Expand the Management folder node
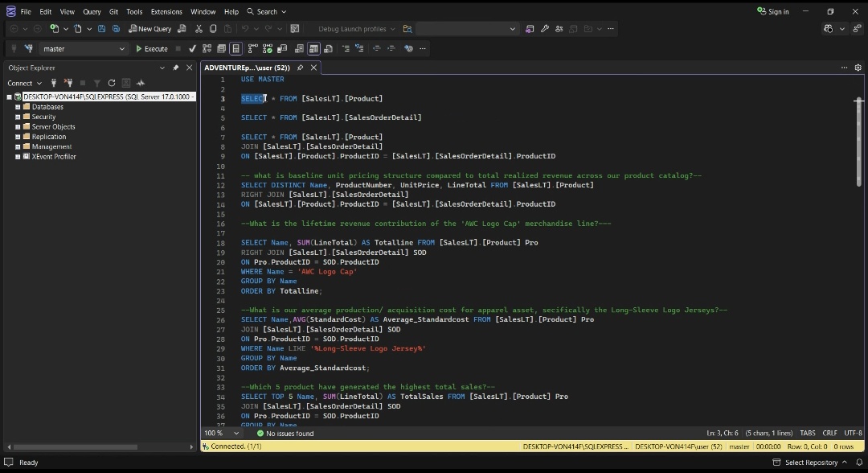The height and width of the screenshot is (473, 868). click(x=18, y=146)
